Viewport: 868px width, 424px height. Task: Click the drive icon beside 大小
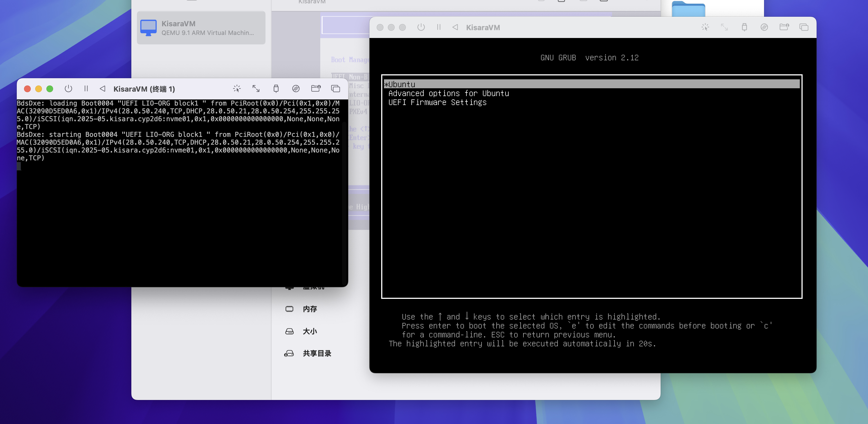pyautogui.click(x=290, y=331)
